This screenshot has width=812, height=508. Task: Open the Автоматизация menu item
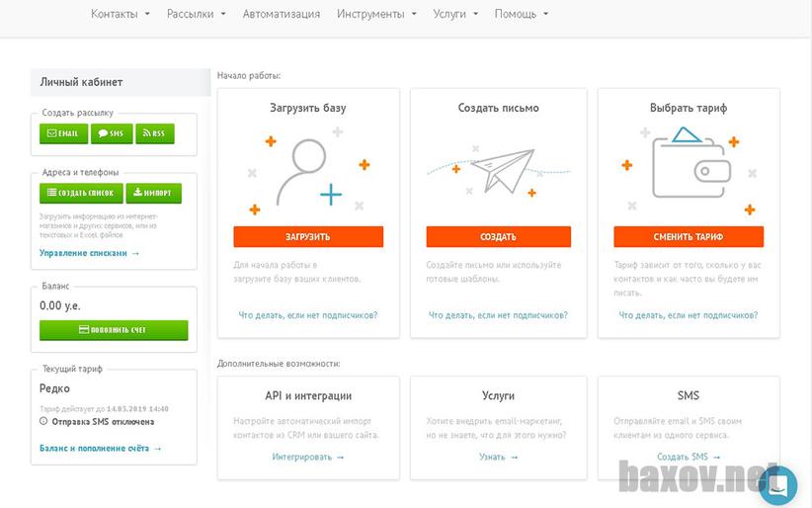pyautogui.click(x=282, y=14)
